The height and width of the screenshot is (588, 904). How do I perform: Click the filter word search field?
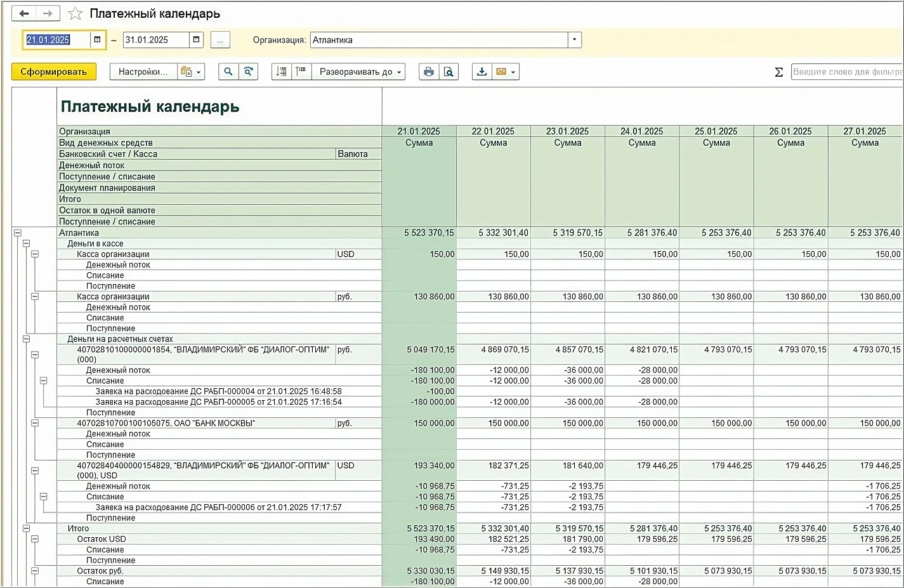(x=846, y=72)
